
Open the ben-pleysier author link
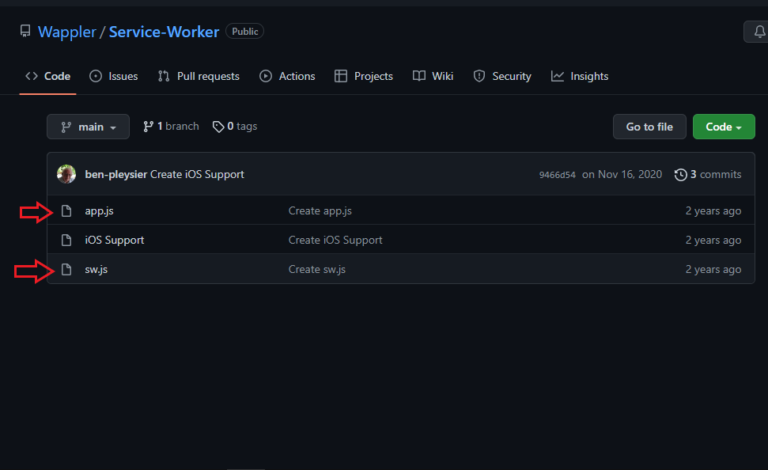click(116, 174)
